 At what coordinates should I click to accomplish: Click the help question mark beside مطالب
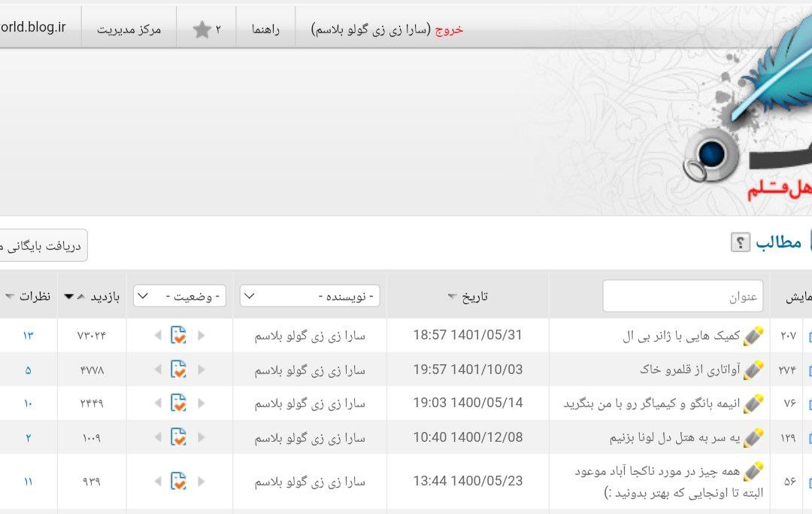(x=741, y=242)
